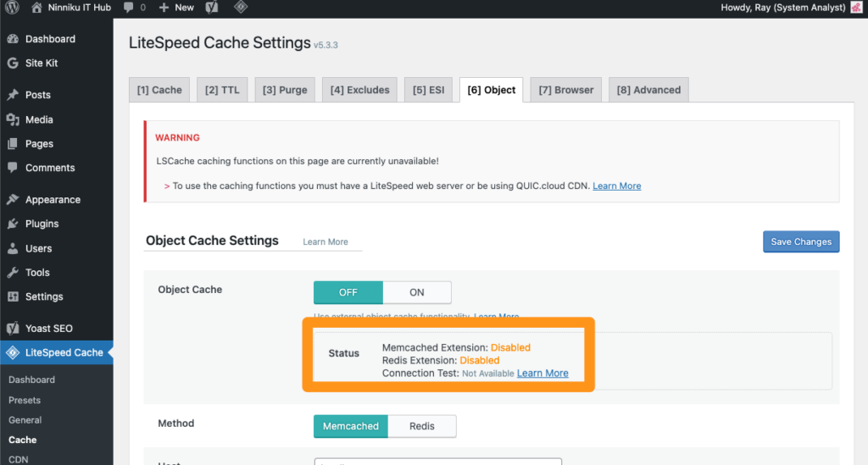This screenshot has height=465, width=868.
Task: Open CDN submenu item
Action: click(19, 459)
